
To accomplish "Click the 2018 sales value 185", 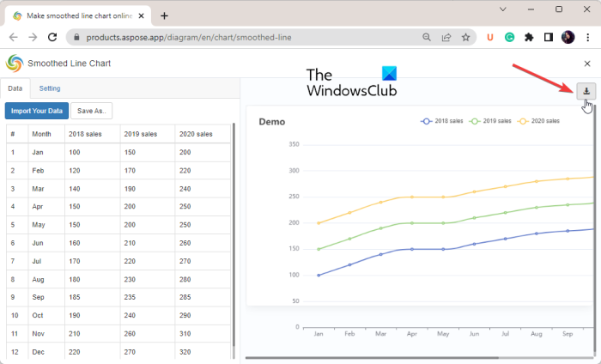I will (x=93, y=297).
